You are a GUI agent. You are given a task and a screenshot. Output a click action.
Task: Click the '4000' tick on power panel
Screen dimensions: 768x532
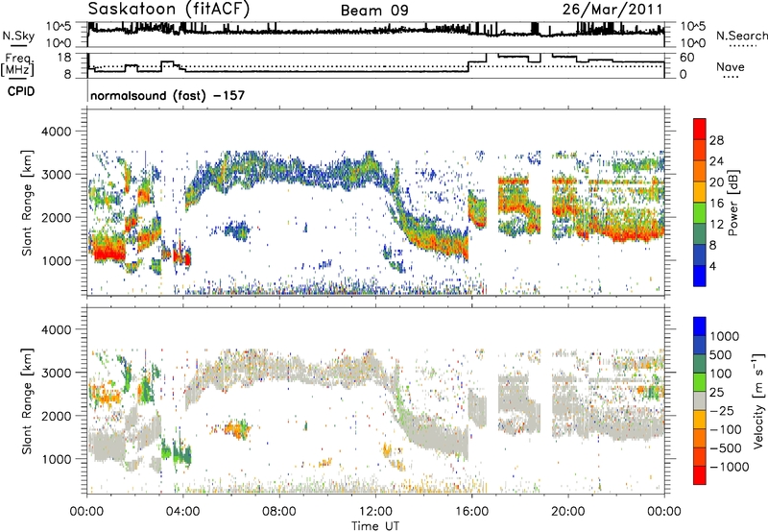[x=57, y=132]
